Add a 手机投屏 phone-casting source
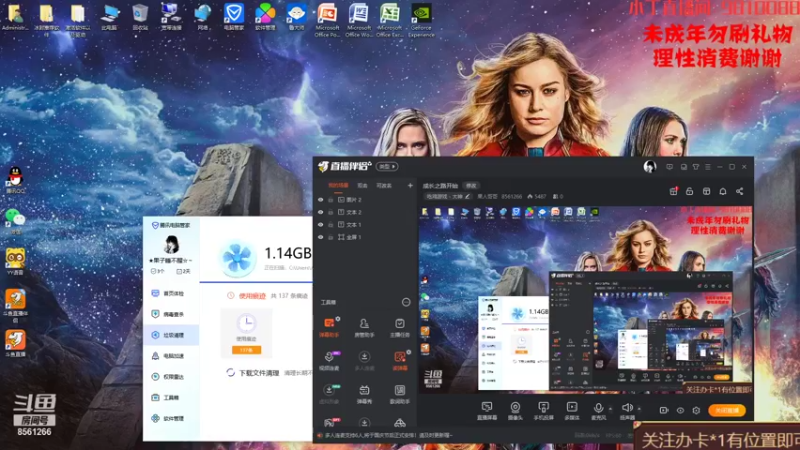 click(x=543, y=410)
